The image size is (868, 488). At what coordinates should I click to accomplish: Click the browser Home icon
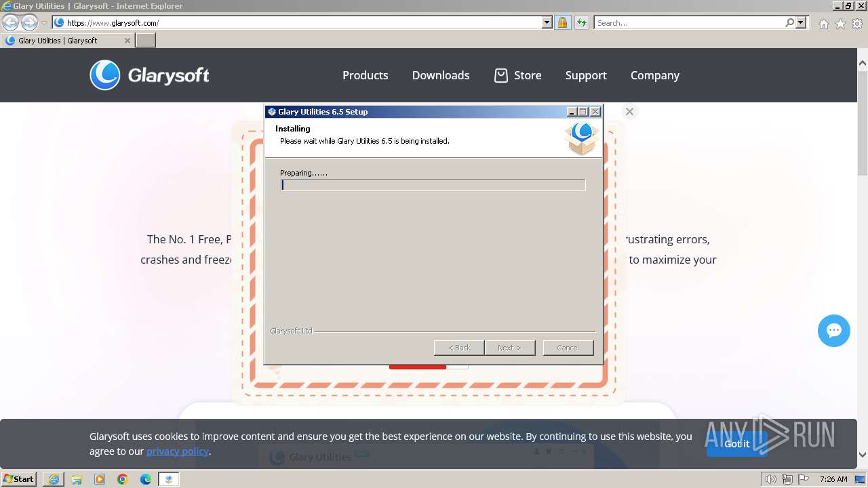pyautogui.click(x=823, y=24)
